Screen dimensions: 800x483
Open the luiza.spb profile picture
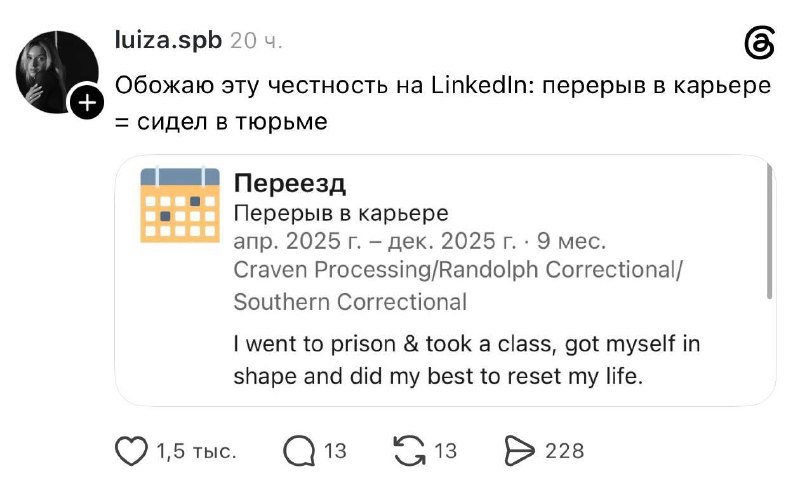[x=57, y=72]
